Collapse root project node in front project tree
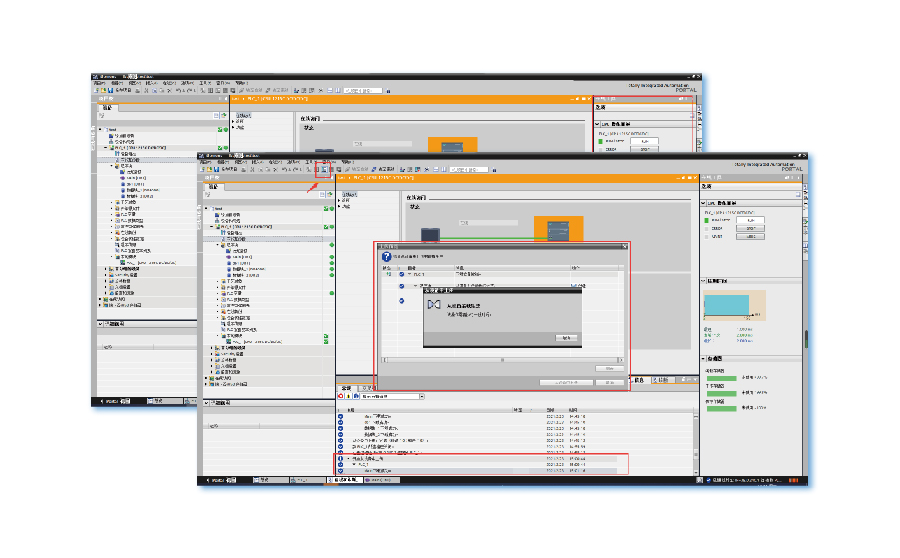 207,208
